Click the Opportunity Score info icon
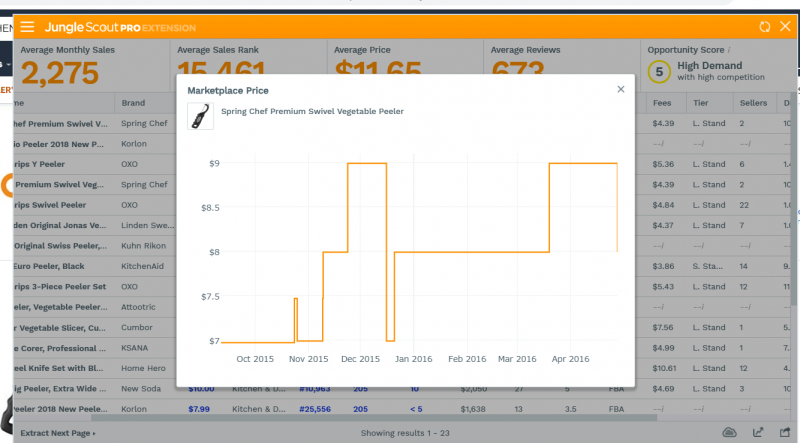Screen dimensions: 800x443 pyautogui.click(x=729, y=50)
